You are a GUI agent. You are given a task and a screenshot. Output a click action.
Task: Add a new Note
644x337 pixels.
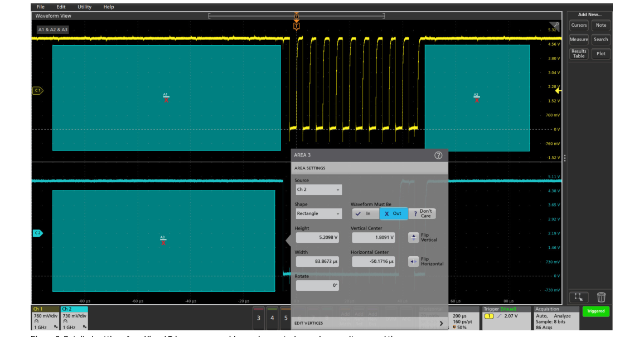tap(601, 25)
